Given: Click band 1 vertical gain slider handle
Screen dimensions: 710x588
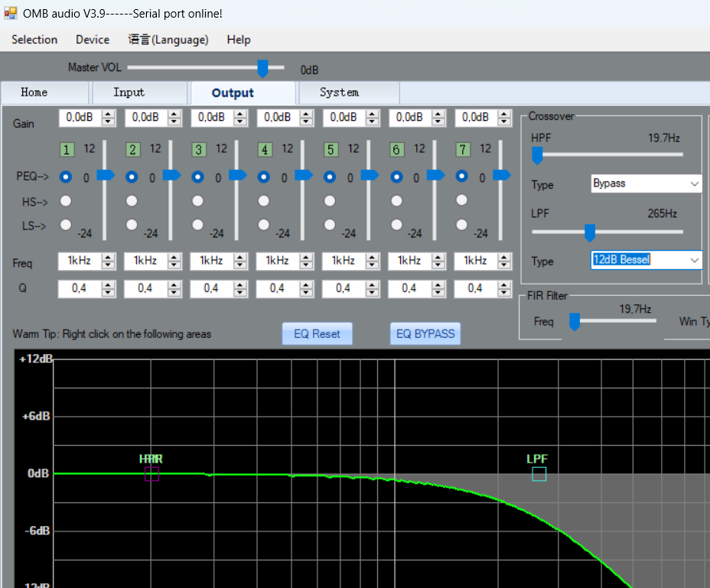Looking at the screenshot, I should click(x=106, y=175).
